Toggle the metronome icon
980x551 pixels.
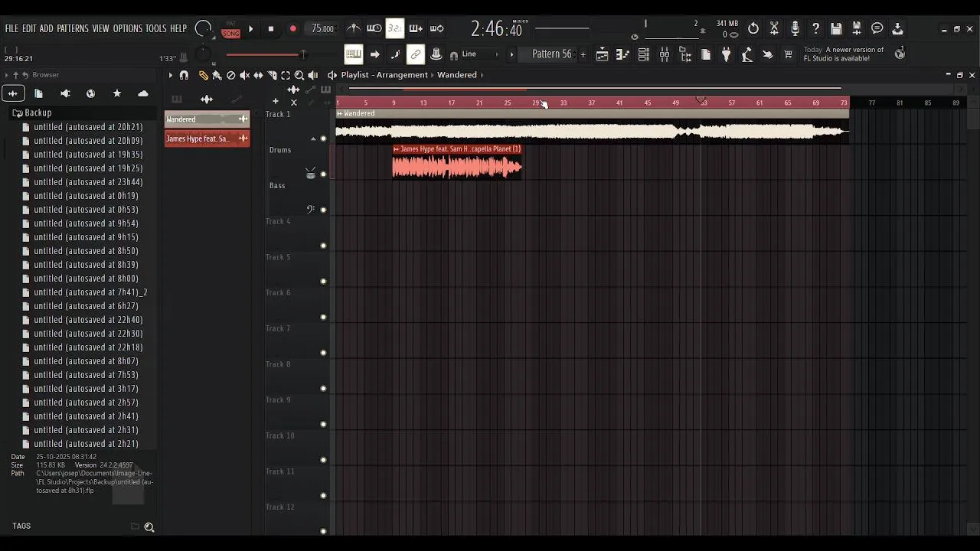(353, 29)
